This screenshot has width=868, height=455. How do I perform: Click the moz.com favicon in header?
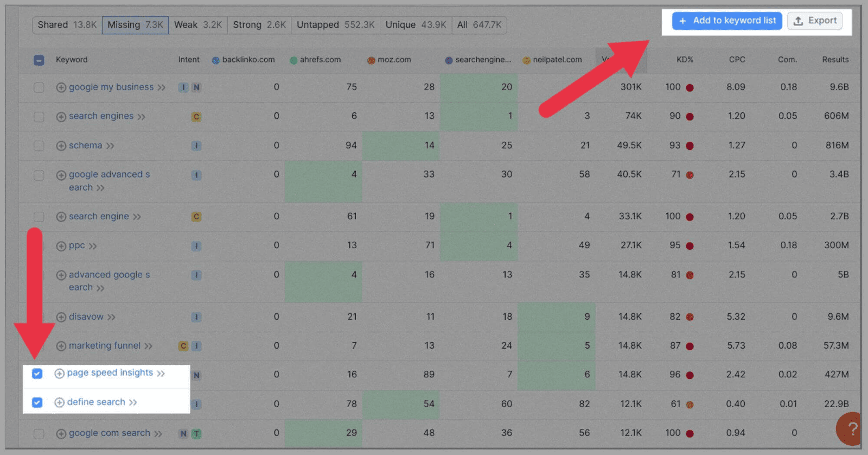[371, 60]
